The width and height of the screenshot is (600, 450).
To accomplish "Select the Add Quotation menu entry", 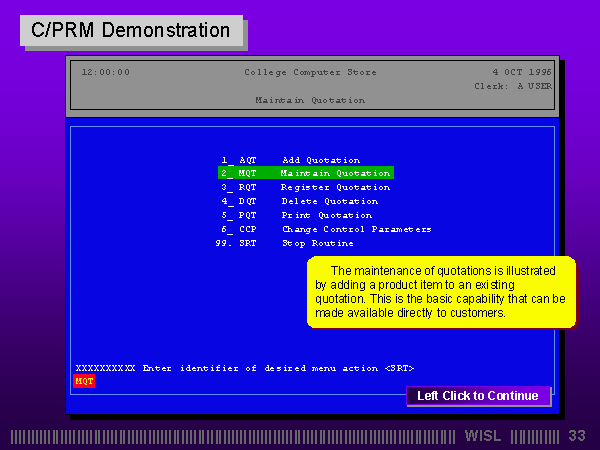I will (x=320, y=160).
